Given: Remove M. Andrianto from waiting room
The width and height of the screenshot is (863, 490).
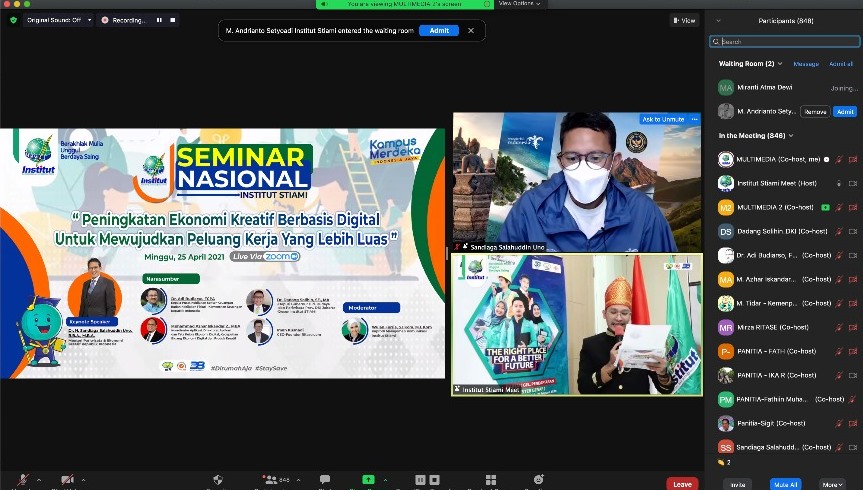Looking at the screenshot, I should (815, 112).
